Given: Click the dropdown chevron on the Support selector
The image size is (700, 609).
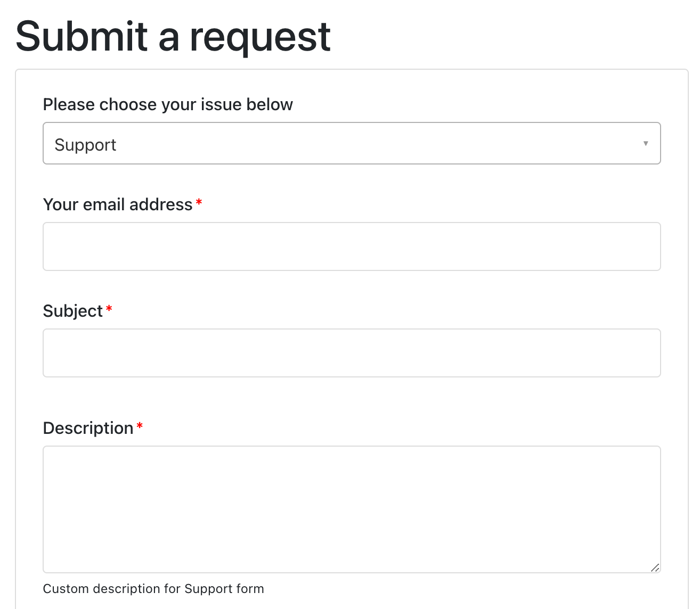Looking at the screenshot, I should [x=646, y=143].
